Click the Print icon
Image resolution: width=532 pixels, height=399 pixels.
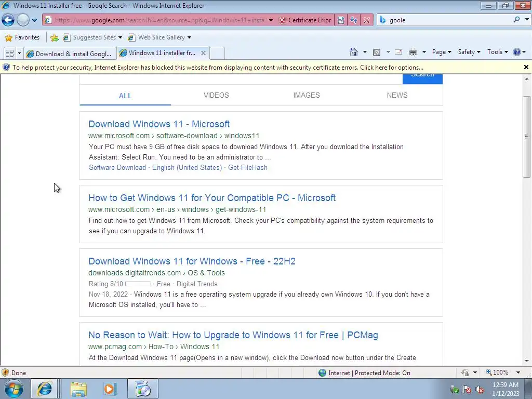[x=413, y=52]
